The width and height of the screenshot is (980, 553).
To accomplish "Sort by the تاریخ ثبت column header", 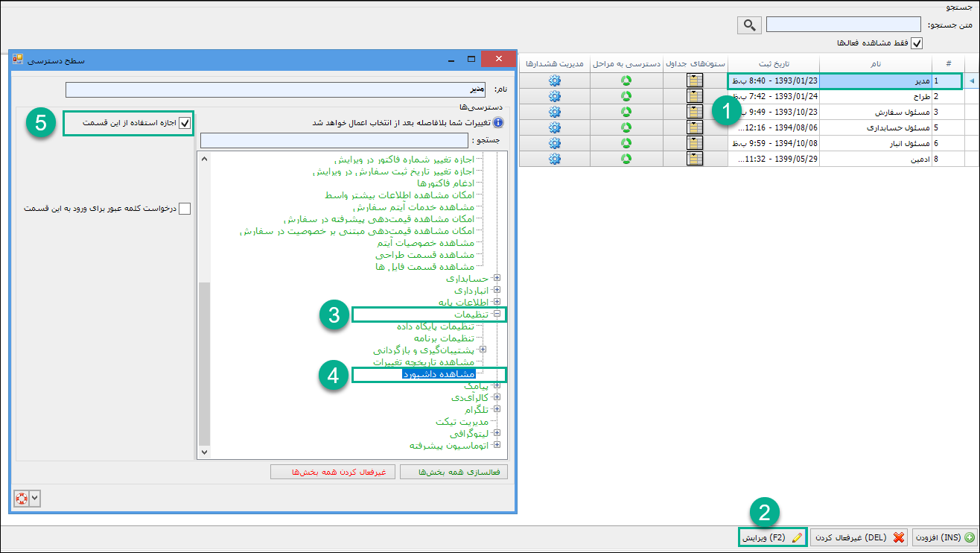I will (773, 63).
